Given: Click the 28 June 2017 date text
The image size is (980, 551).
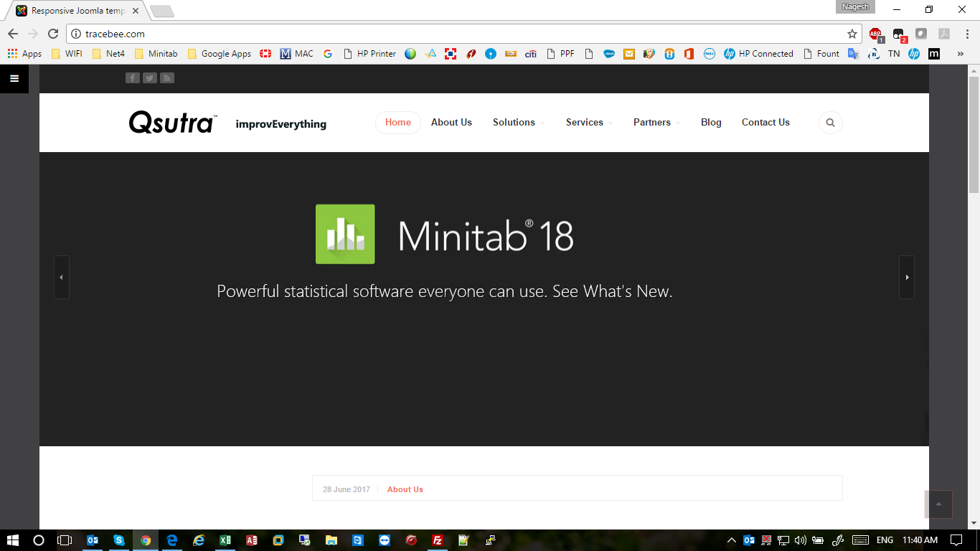Looking at the screenshot, I should pos(347,489).
